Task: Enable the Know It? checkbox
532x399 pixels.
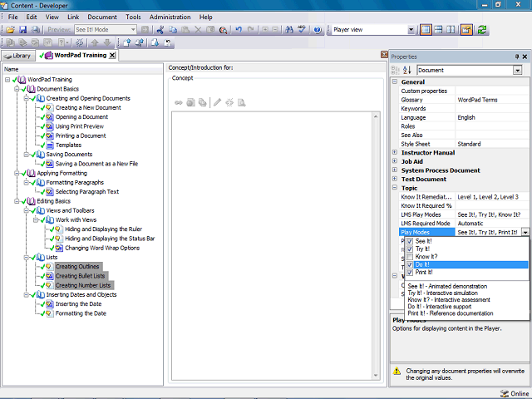Action: [410, 257]
